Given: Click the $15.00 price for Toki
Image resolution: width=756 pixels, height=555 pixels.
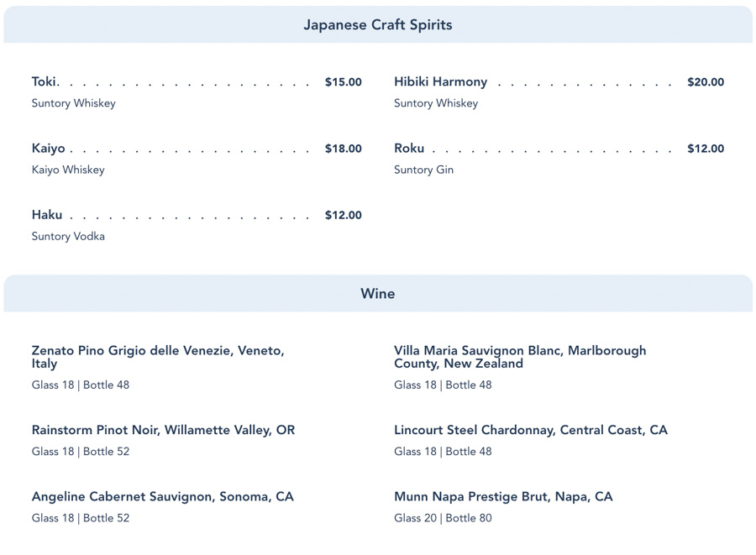Looking at the screenshot, I should point(343,82).
